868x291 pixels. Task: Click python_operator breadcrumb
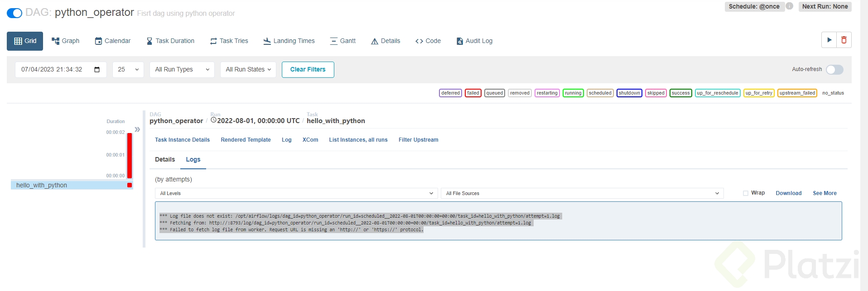tap(176, 121)
